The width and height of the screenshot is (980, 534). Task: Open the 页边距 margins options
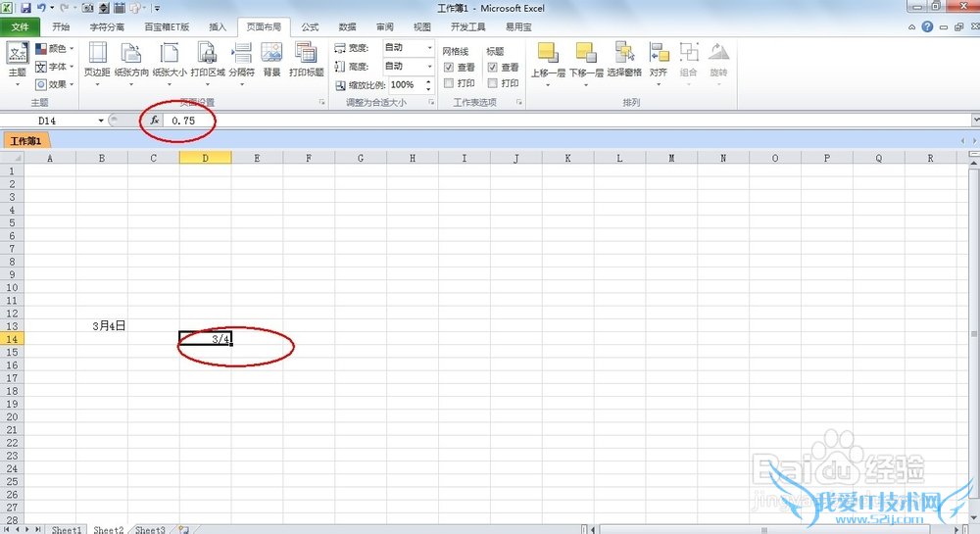[97, 65]
